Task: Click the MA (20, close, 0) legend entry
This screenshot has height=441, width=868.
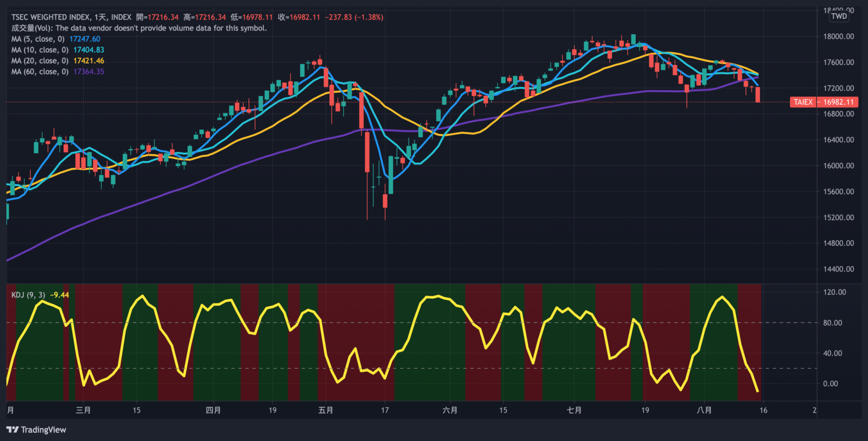Action: click(40, 61)
